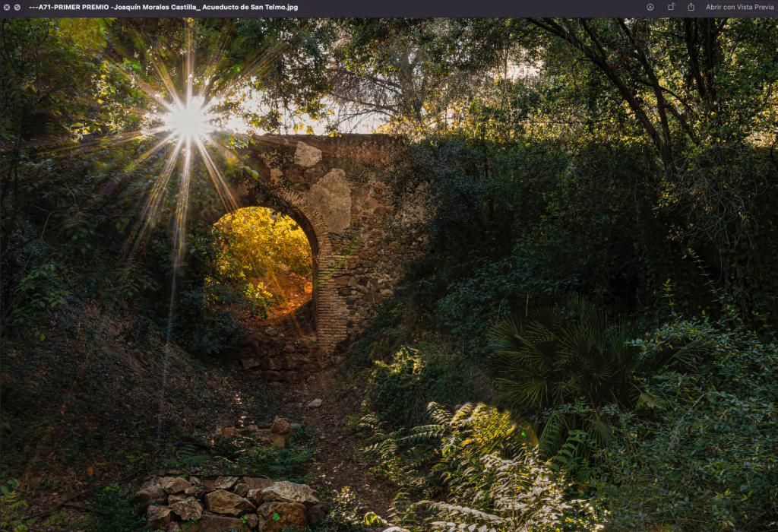Close the Quick Look preview
778x532 pixels.
(x=7, y=7)
